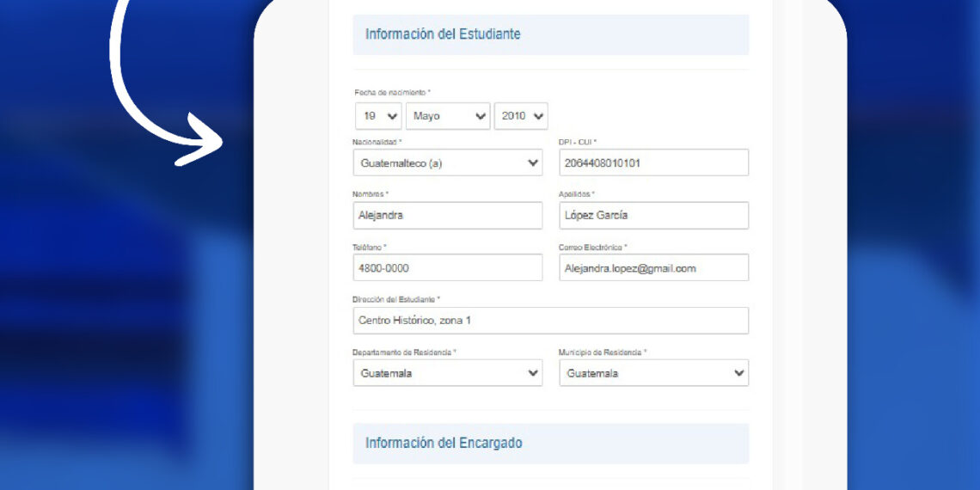Image resolution: width=980 pixels, height=490 pixels.
Task: Click the Dirección del Estudiante address field
Action: [550, 321]
